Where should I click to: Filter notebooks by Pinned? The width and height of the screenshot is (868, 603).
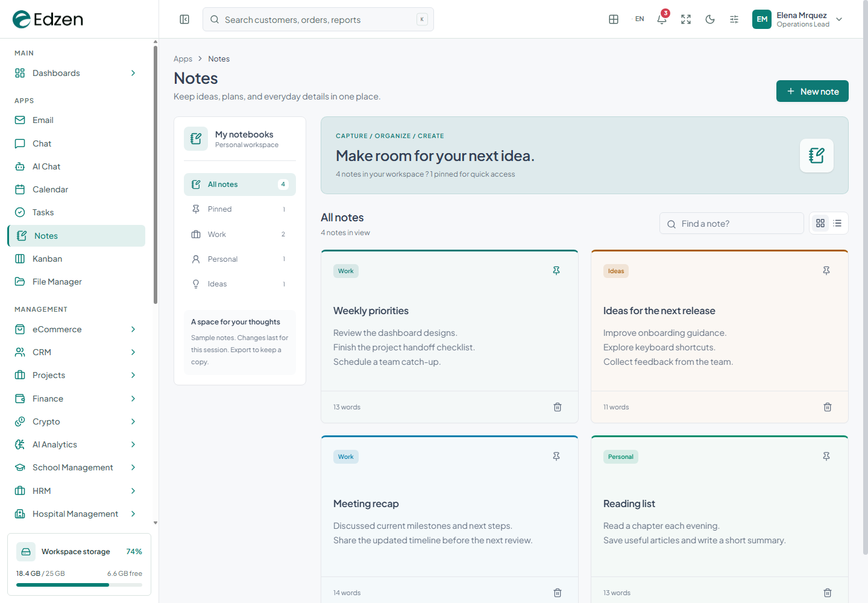click(240, 209)
